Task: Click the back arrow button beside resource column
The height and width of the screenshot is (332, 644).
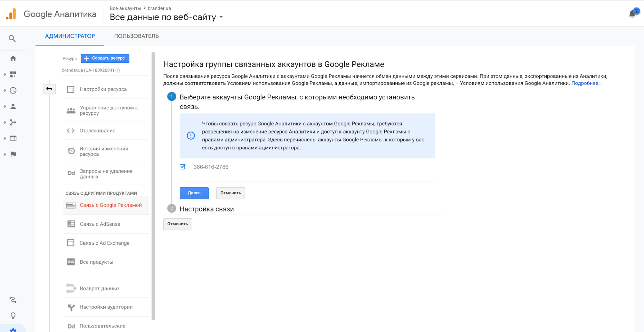Action: pos(49,89)
